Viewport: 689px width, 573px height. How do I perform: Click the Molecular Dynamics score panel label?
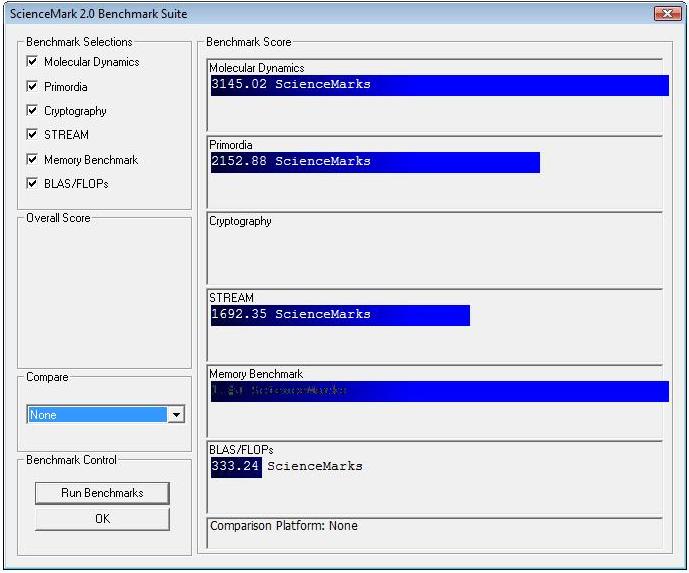[x=257, y=68]
